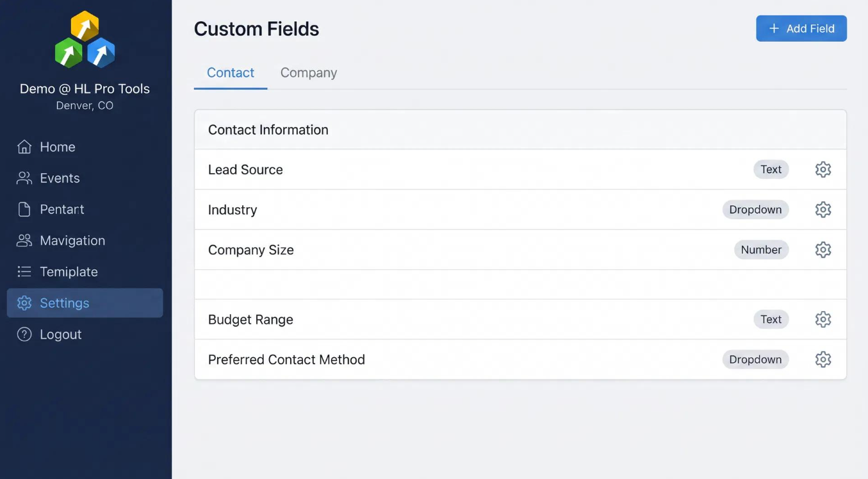Select the Preferred Contact Method field name

click(286, 360)
